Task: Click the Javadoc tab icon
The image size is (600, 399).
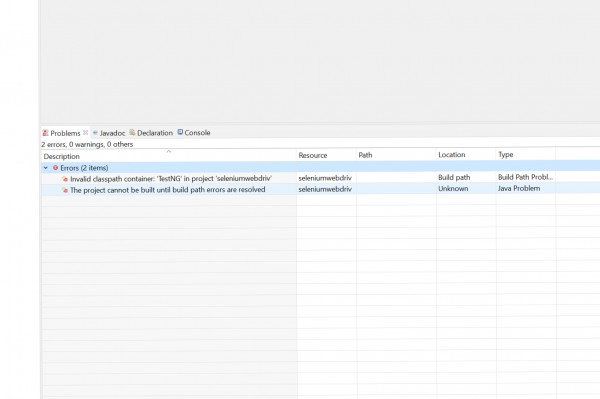Action: [95, 133]
